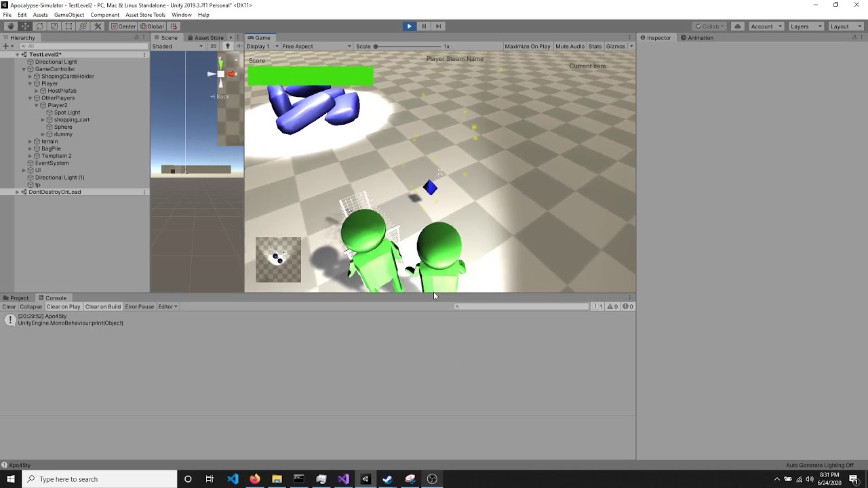Toggle Clear on Build in Console
Screen dimensions: 868x488
(x=103, y=306)
